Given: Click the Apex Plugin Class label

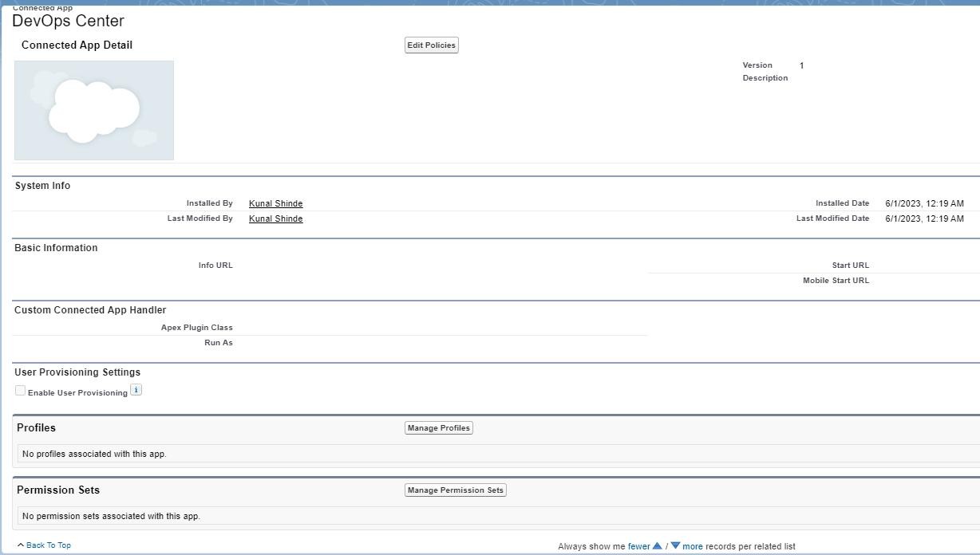Looking at the screenshot, I should [196, 328].
